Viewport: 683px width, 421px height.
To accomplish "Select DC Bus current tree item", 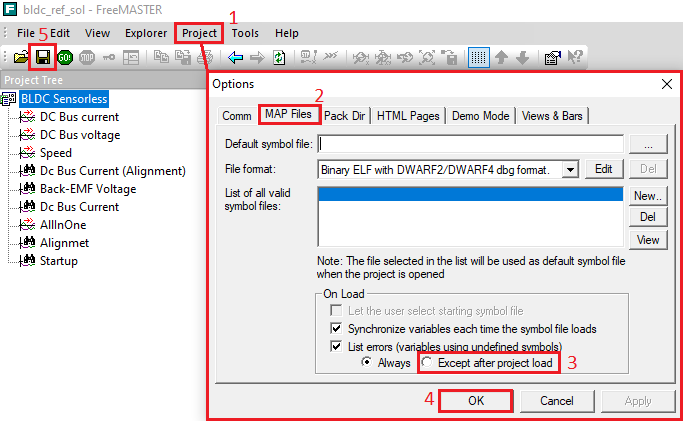I will [x=79, y=117].
